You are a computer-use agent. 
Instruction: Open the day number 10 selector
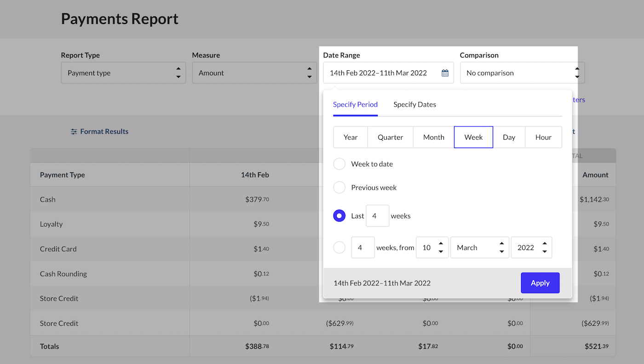(x=432, y=248)
